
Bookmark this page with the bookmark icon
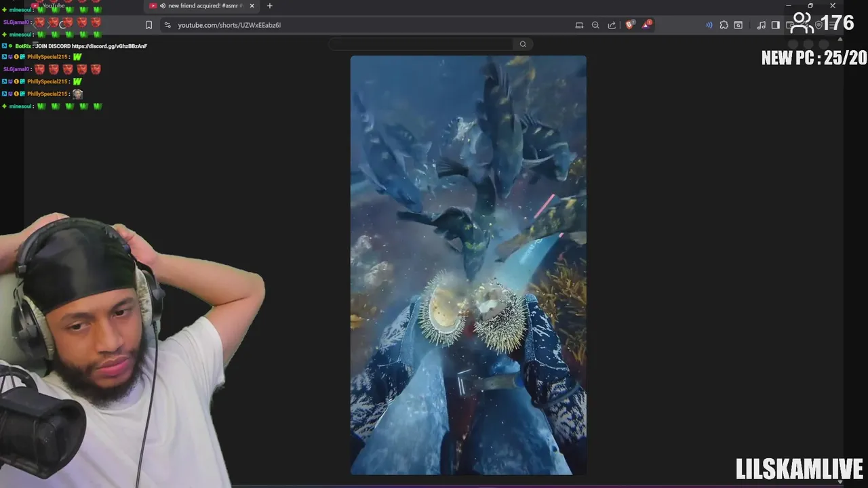149,25
